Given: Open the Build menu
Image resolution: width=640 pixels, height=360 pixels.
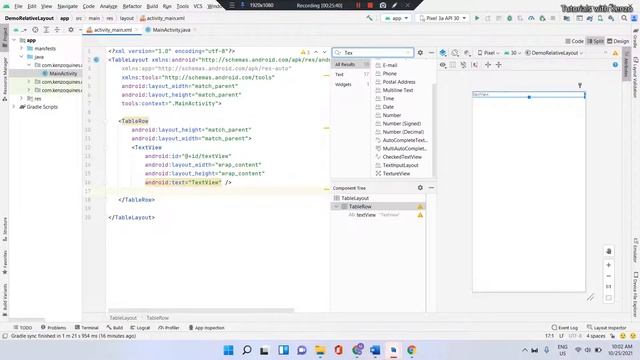Looking at the screenshot, I should 152,7.
